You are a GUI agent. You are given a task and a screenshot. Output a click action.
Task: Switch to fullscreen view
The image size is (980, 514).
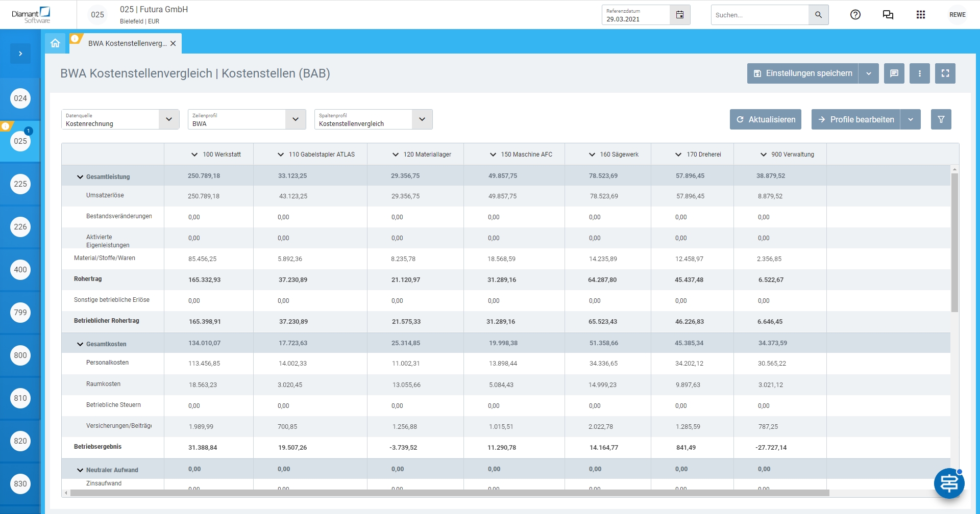point(945,73)
